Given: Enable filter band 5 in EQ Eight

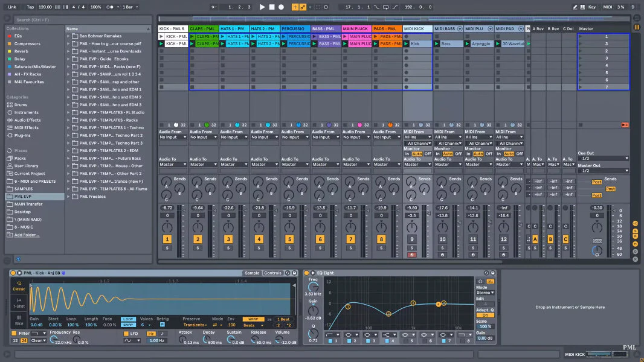Looking at the screenshot, I should 406,341.
